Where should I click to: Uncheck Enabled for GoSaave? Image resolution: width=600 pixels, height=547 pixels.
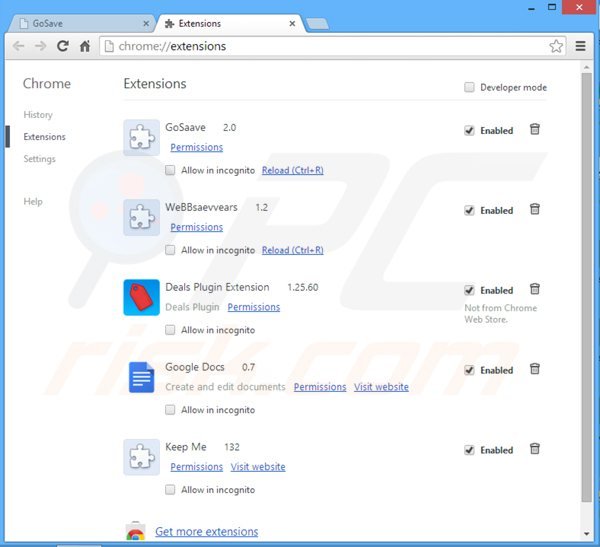point(470,131)
